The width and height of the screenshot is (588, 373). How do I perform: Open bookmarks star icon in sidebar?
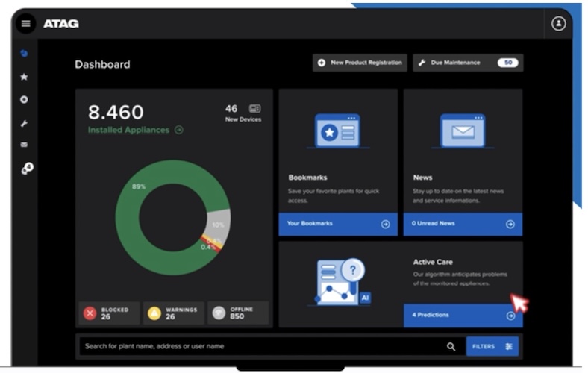tap(25, 77)
